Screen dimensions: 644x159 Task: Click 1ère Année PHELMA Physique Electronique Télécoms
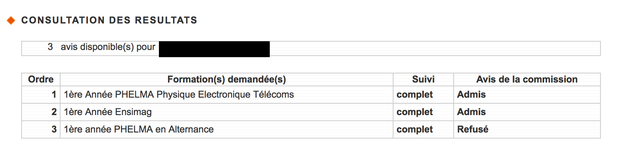coord(179,95)
